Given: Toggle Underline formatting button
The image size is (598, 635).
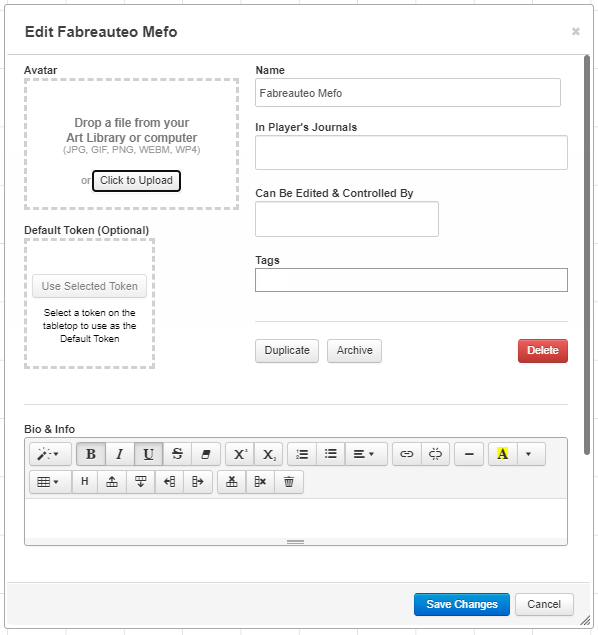Looking at the screenshot, I should point(149,454).
